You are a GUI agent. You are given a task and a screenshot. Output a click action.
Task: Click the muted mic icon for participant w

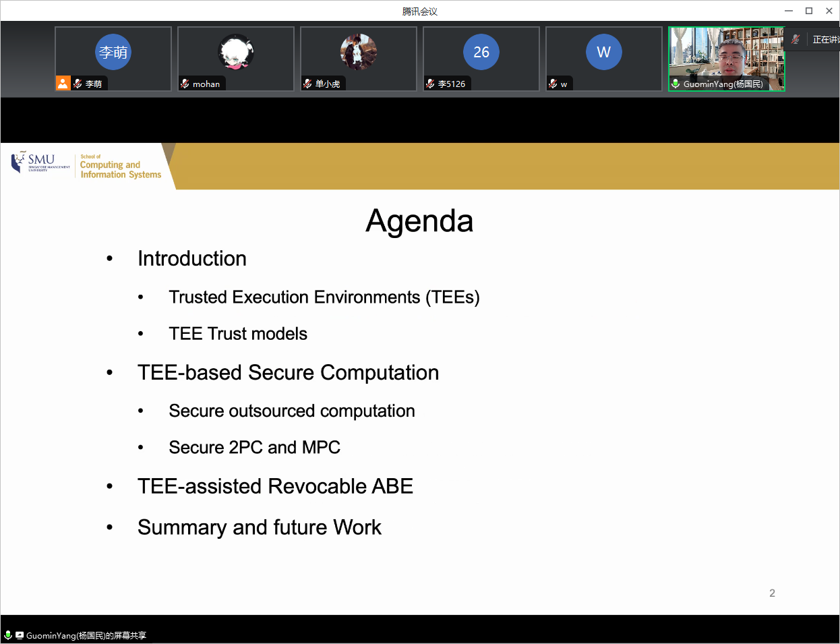pos(553,84)
